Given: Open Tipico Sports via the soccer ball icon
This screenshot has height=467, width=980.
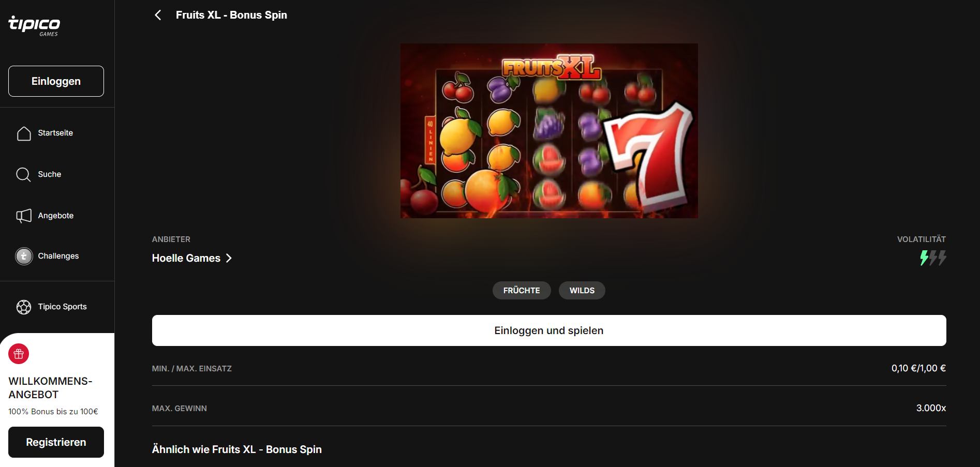Looking at the screenshot, I should coord(24,307).
